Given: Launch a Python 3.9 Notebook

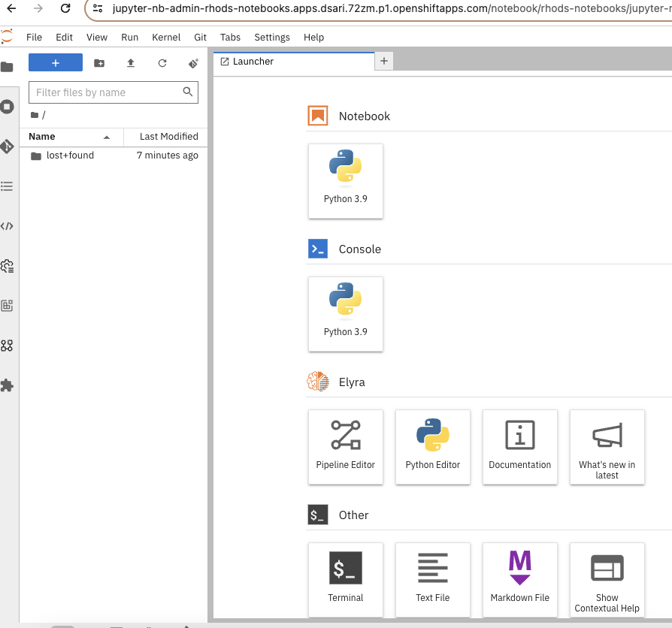Looking at the screenshot, I should [x=346, y=181].
